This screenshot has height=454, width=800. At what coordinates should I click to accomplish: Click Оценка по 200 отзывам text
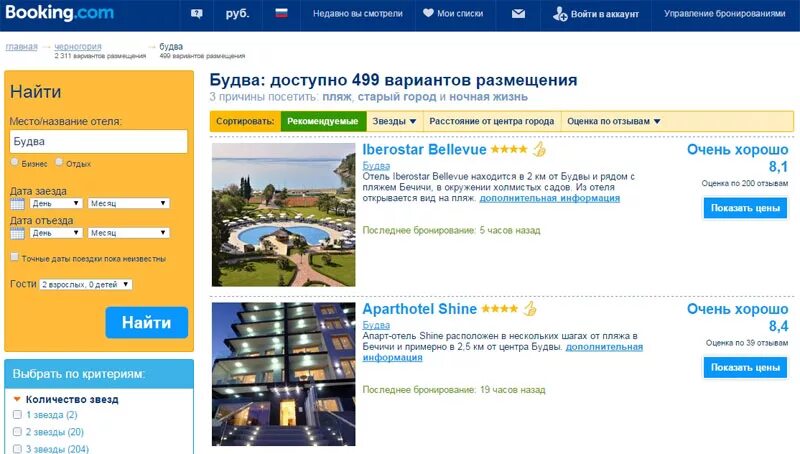(x=744, y=183)
